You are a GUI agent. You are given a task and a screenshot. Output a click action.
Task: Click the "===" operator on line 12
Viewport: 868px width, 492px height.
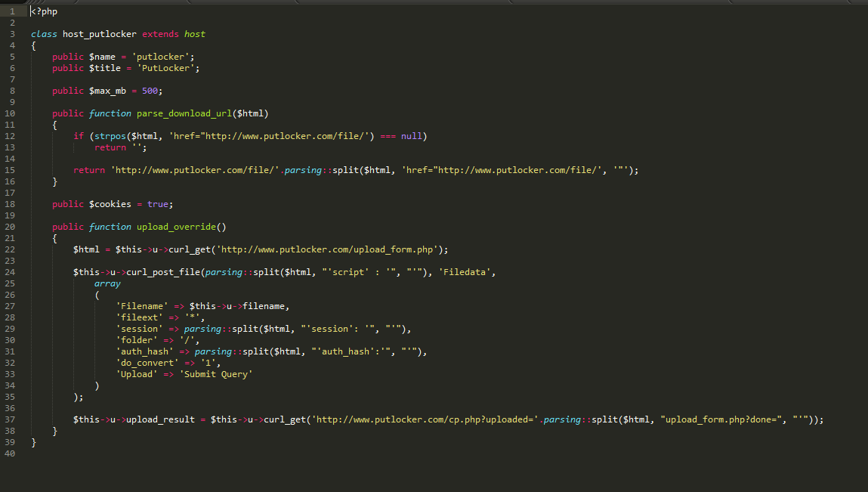pyautogui.click(x=388, y=136)
